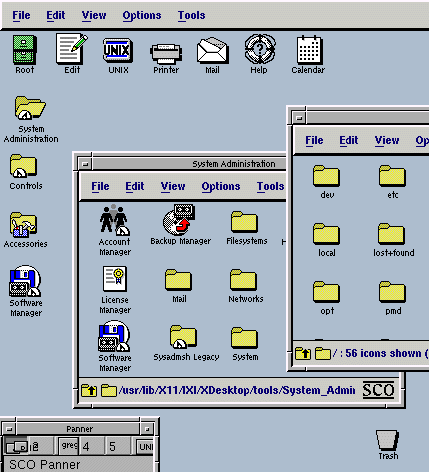
Task: Open the Root file cabinet icon
Action: click(24, 49)
